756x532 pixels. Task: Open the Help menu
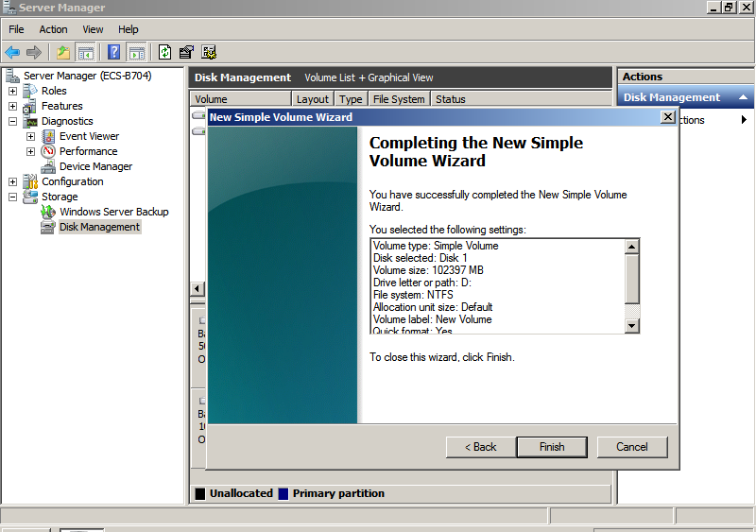129,29
